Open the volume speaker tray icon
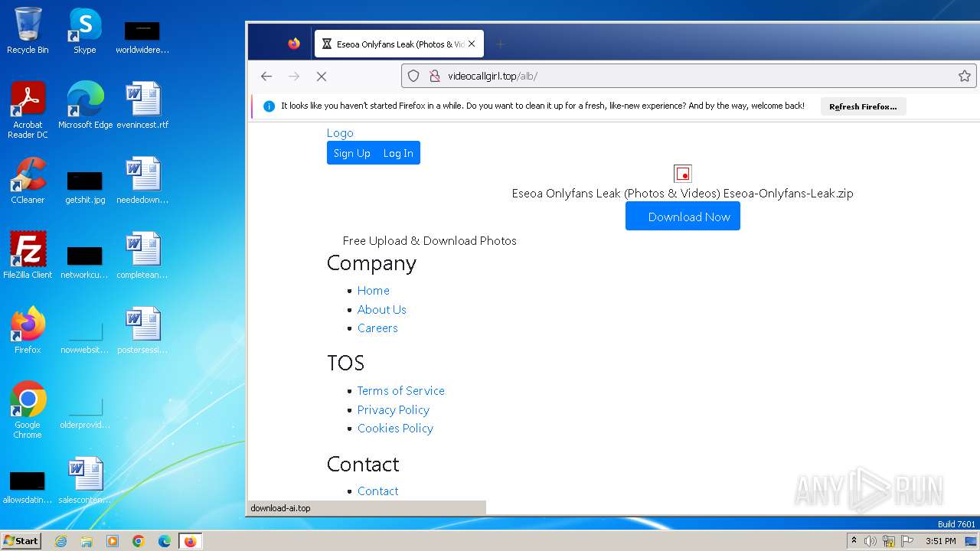Viewport: 980px width, 551px height. 870,541
